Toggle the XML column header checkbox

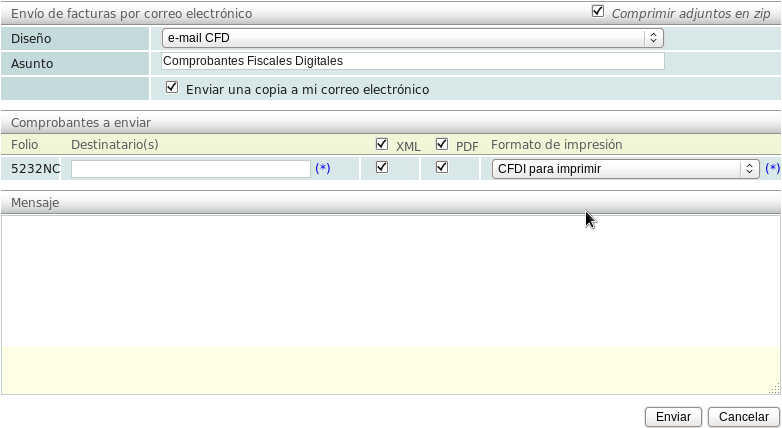(x=381, y=144)
